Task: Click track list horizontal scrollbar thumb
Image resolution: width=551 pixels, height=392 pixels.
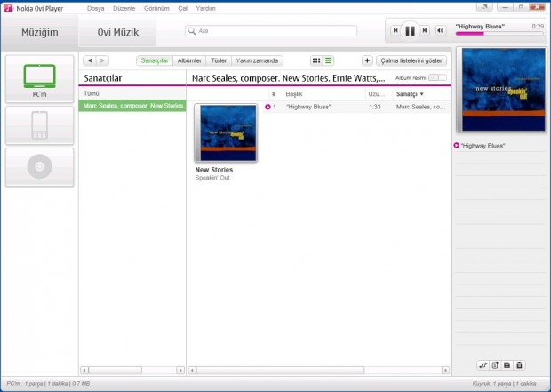Action: coord(281,370)
